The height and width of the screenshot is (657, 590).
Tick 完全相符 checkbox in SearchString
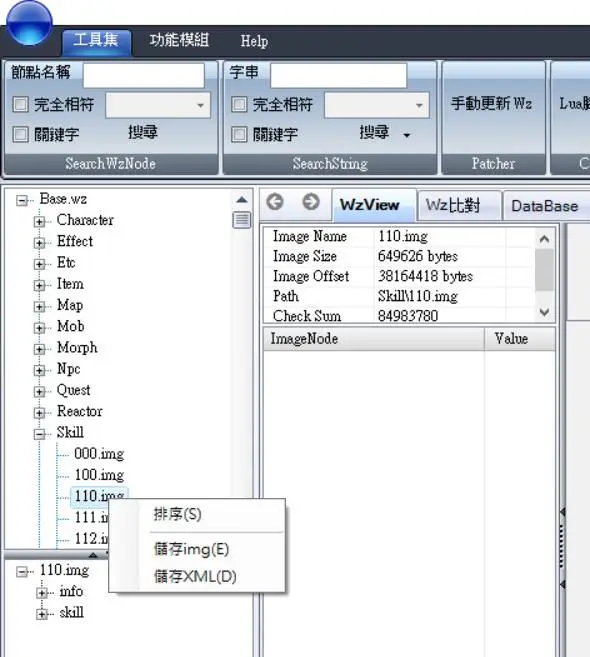point(239,104)
